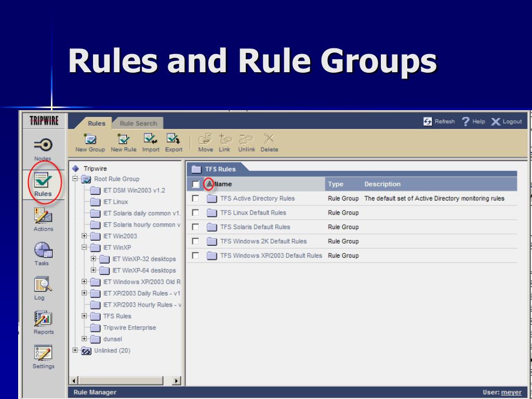532x399 pixels.
Task: Switch to the Rule Search tab
Action: click(138, 123)
